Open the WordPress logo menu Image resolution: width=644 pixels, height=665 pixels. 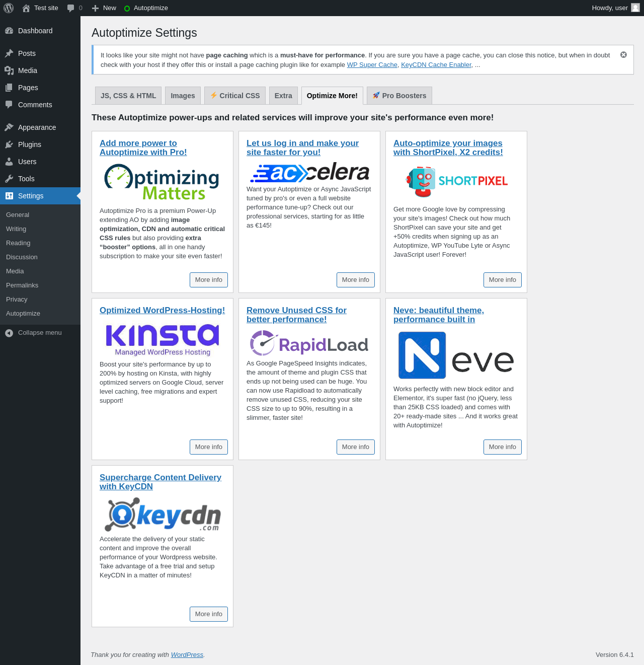[x=9, y=8]
